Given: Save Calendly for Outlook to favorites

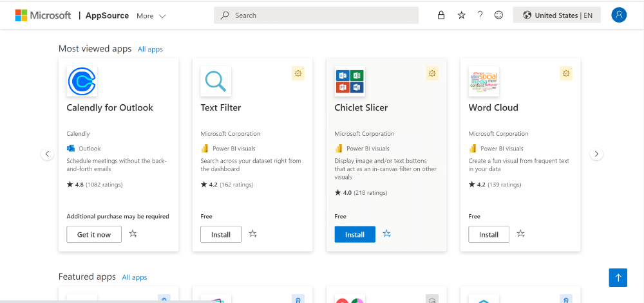Looking at the screenshot, I should pyautogui.click(x=133, y=234).
